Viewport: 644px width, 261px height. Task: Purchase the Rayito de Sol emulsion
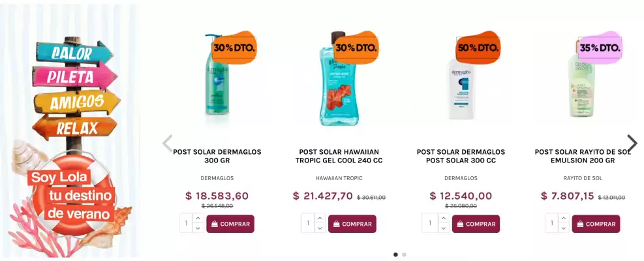pyautogui.click(x=596, y=224)
